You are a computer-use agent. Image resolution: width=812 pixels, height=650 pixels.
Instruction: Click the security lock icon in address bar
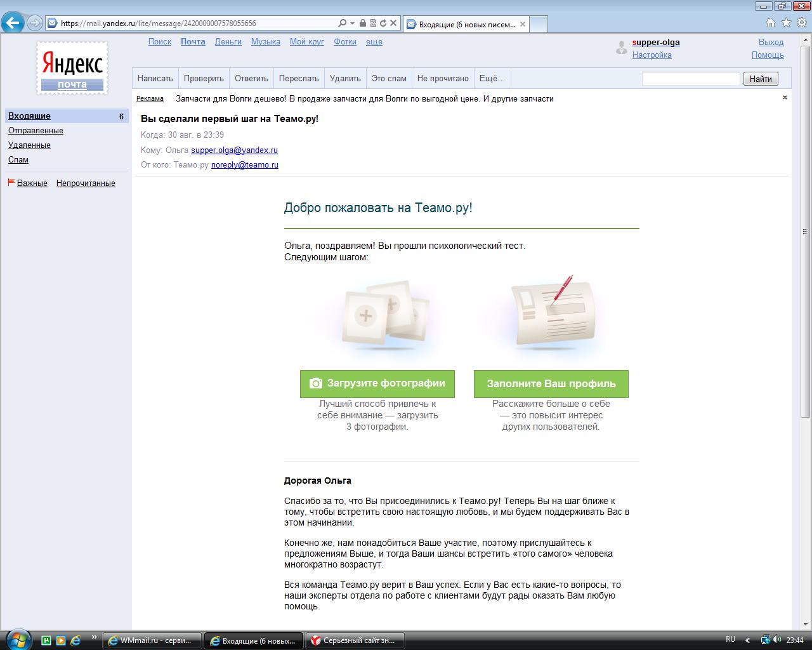click(363, 23)
